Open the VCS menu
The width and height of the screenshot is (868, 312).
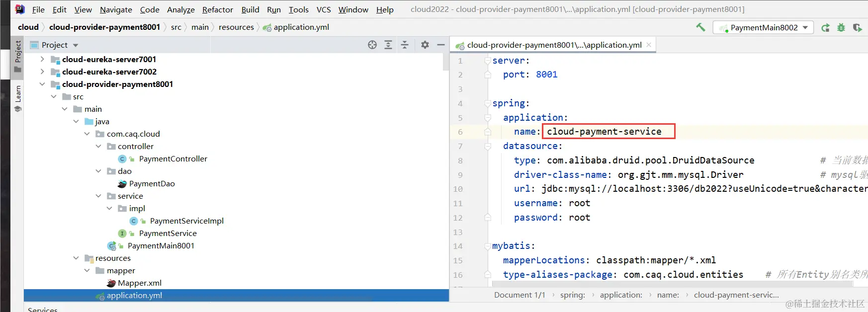[324, 9]
